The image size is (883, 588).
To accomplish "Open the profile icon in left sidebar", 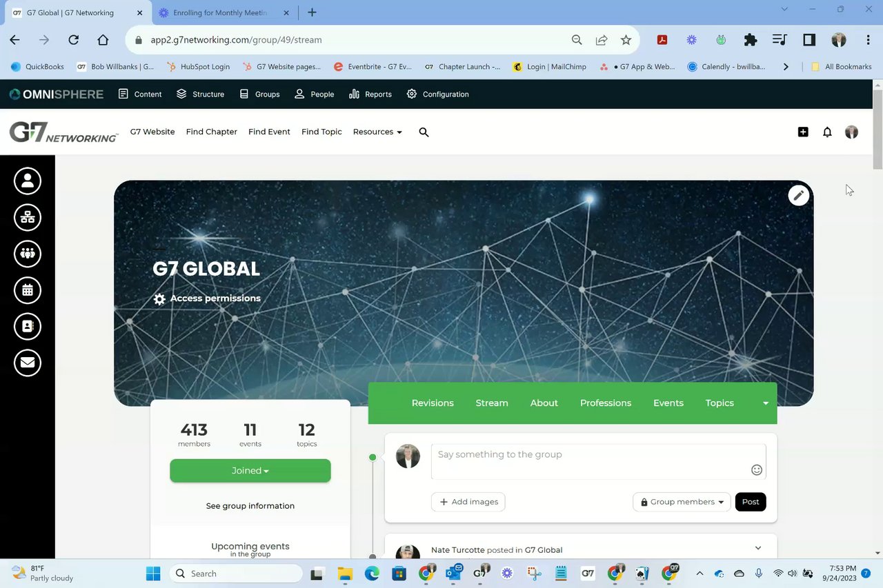I will click(28, 181).
